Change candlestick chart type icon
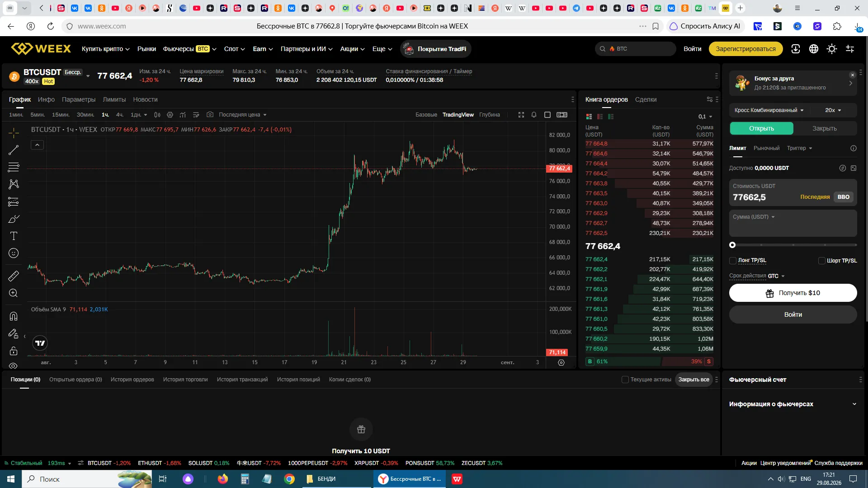This screenshot has width=868, height=488. pyautogui.click(x=157, y=115)
